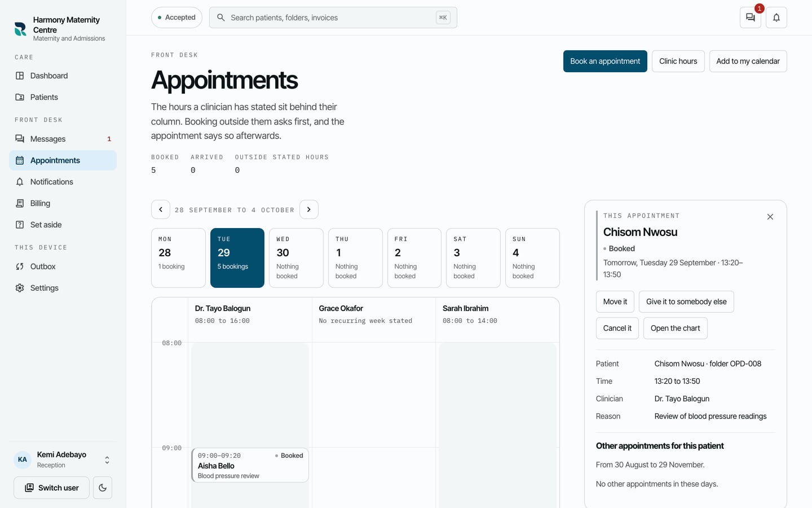Go to previous week
Image resolution: width=812 pixels, height=508 pixels.
point(161,209)
